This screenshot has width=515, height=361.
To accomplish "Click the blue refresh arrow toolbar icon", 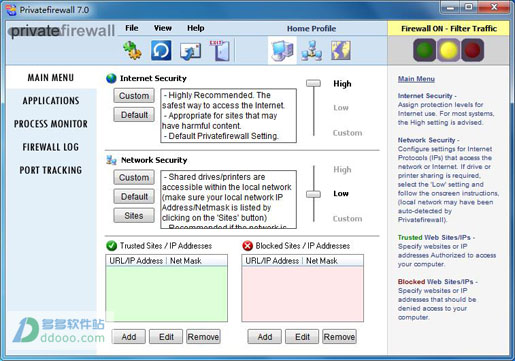I will coord(161,51).
